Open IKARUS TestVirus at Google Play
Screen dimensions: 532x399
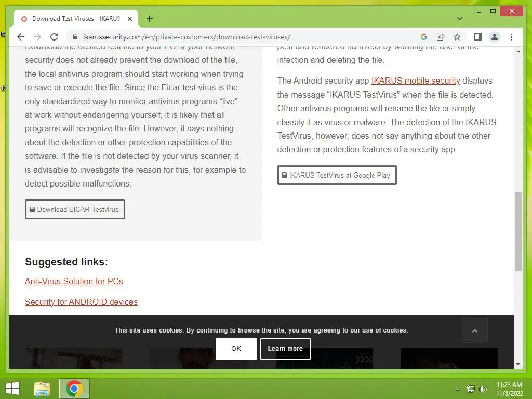coord(337,175)
